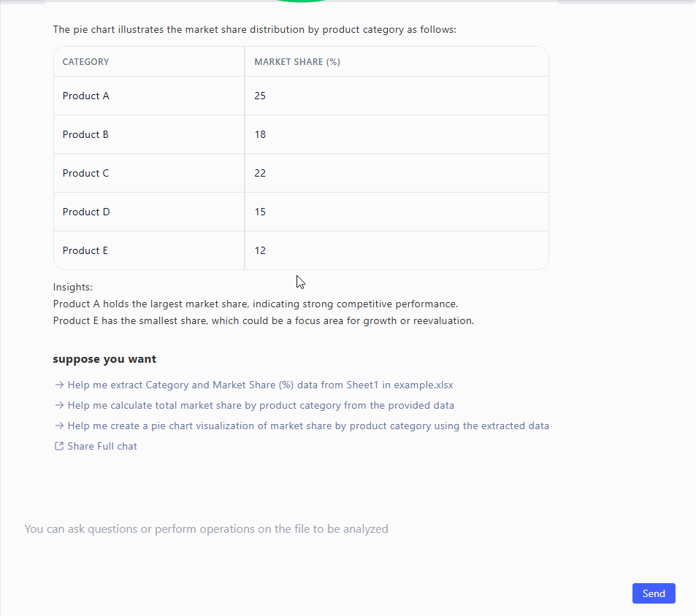696x616 pixels.
Task: Select the Product E table cell
Action: pyautogui.click(x=85, y=250)
